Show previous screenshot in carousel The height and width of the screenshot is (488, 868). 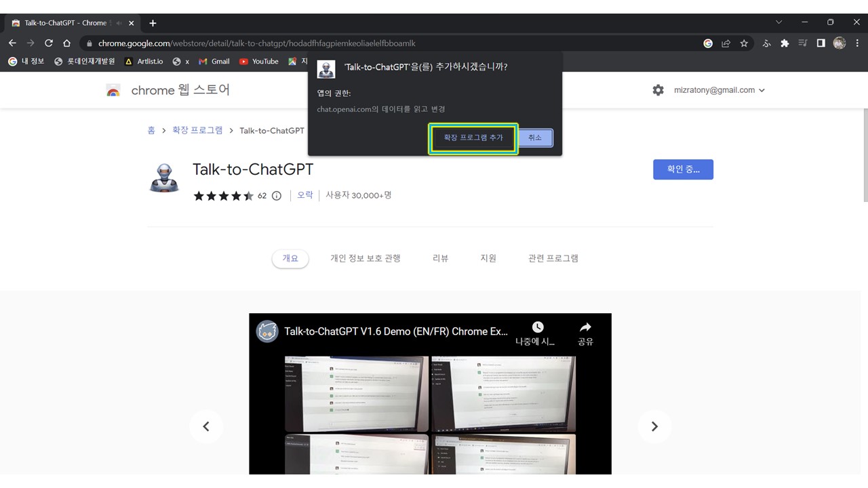[x=206, y=426]
